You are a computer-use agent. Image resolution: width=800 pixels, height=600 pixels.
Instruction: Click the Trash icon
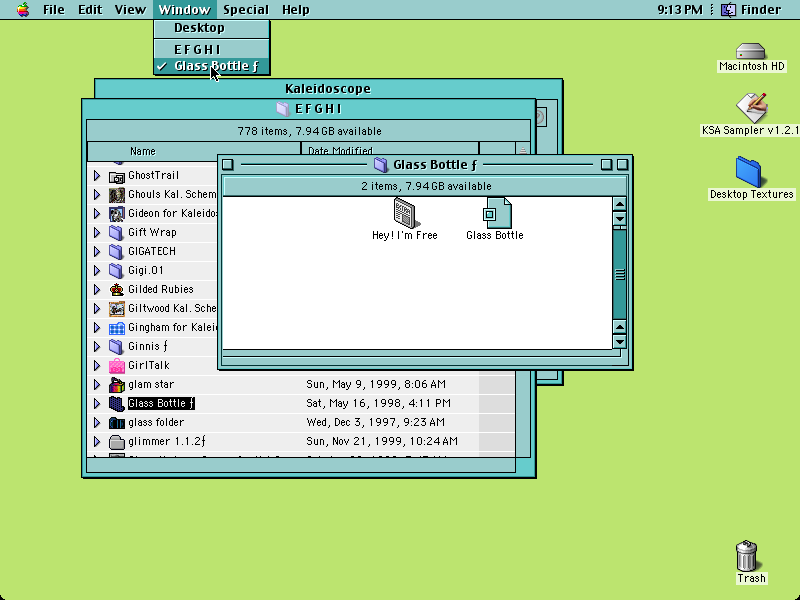746,556
